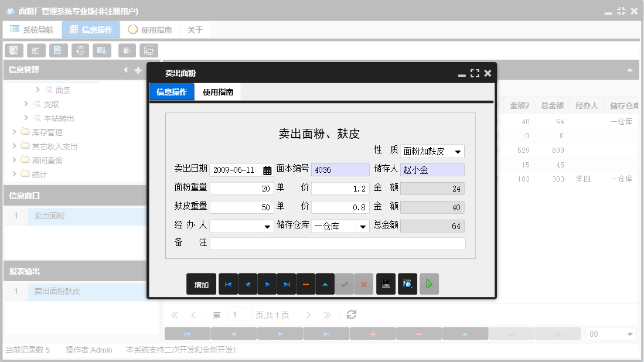Click the magnifier search icon in the top toolbar

(13, 50)
